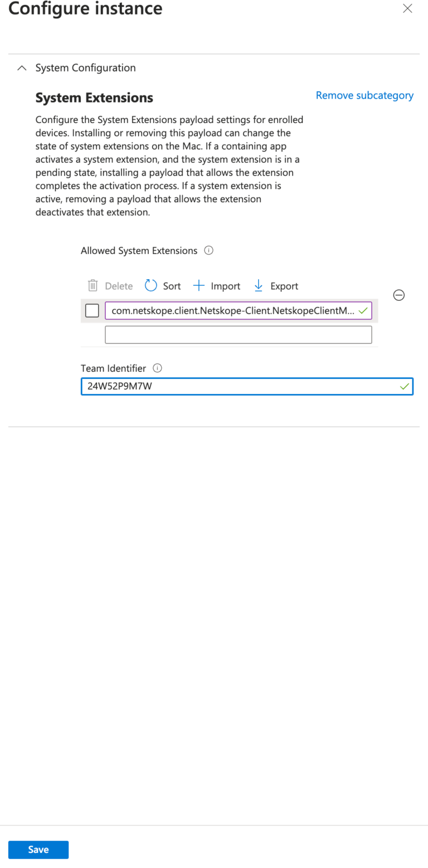This screenshot has height=868, width=428.
Task: Click the minus icon to remove the Allowed System Extensions setting
Action: (x=399, y=295)
